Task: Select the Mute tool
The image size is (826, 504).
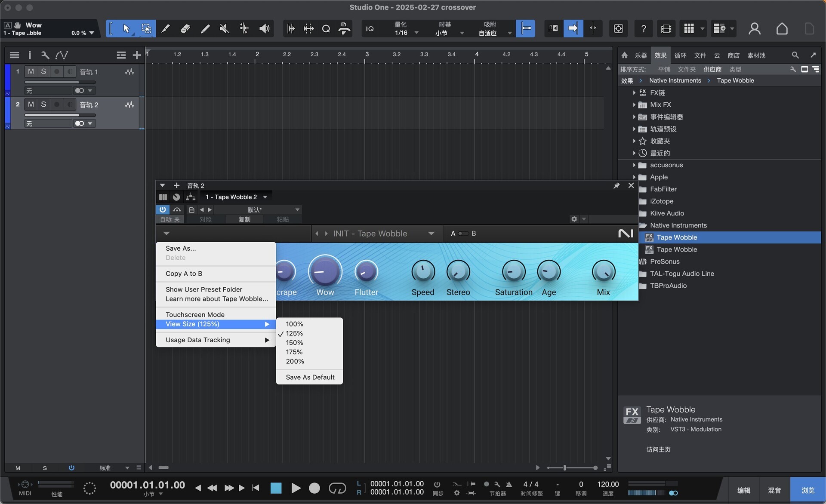Action: [224, 29]
